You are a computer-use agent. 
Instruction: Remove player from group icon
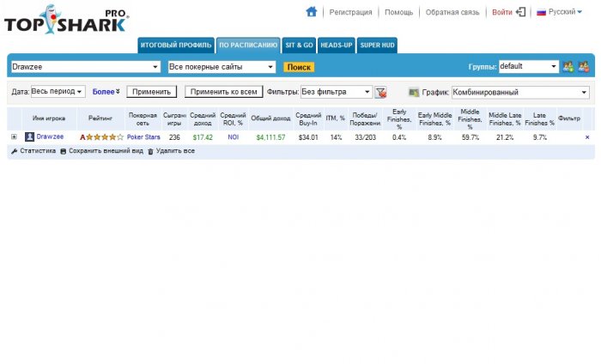584,67
